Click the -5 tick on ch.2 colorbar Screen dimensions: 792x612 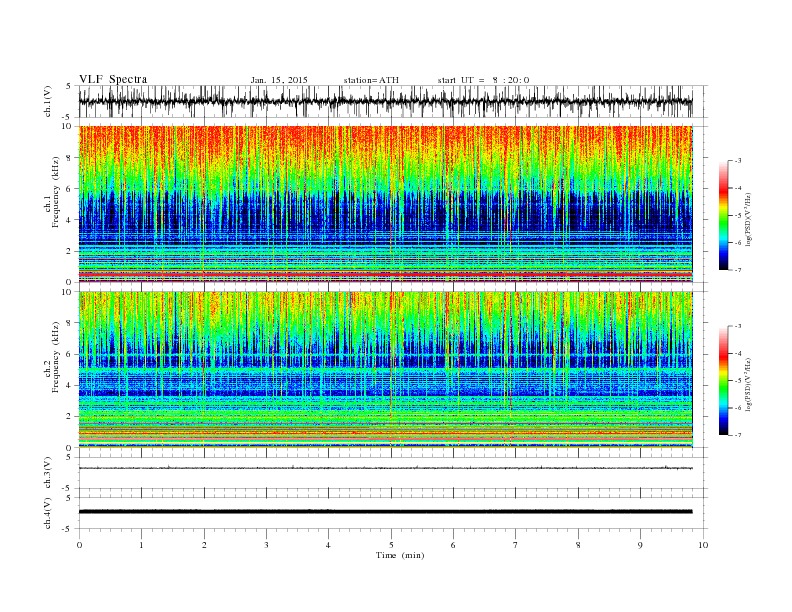(x=738, y=381)
